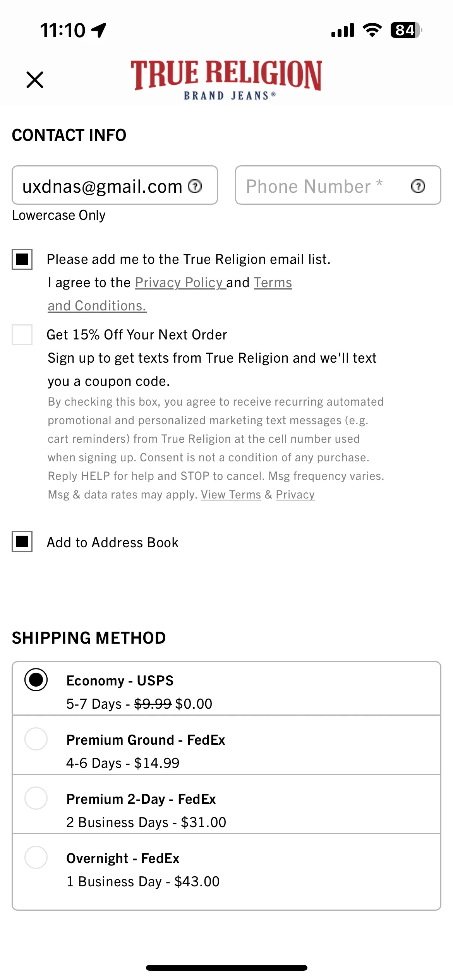Image resolution: width=453 pixels, height=980 pixels.
Task: Open the Privacy Policy link
Action: tap(179, 283)
